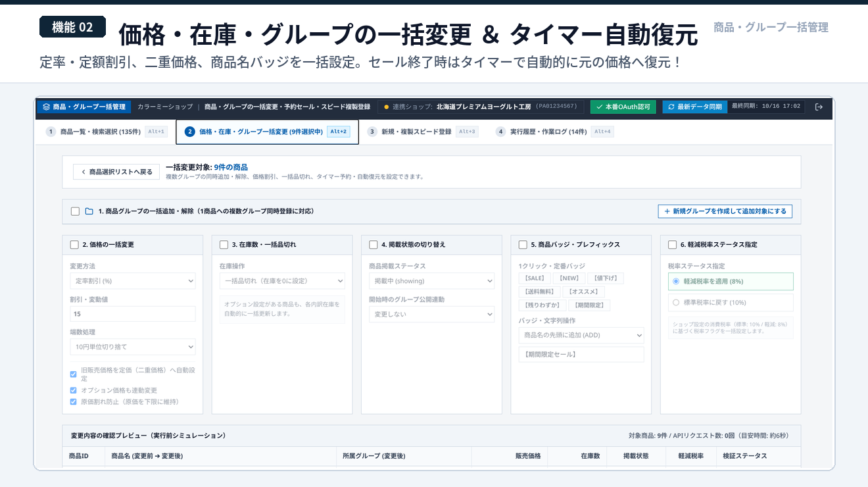The height and width of the screenshot is (487, 868).
Task: Click 新規グループを作成して追加対象にする button
Action: (725, 211)
